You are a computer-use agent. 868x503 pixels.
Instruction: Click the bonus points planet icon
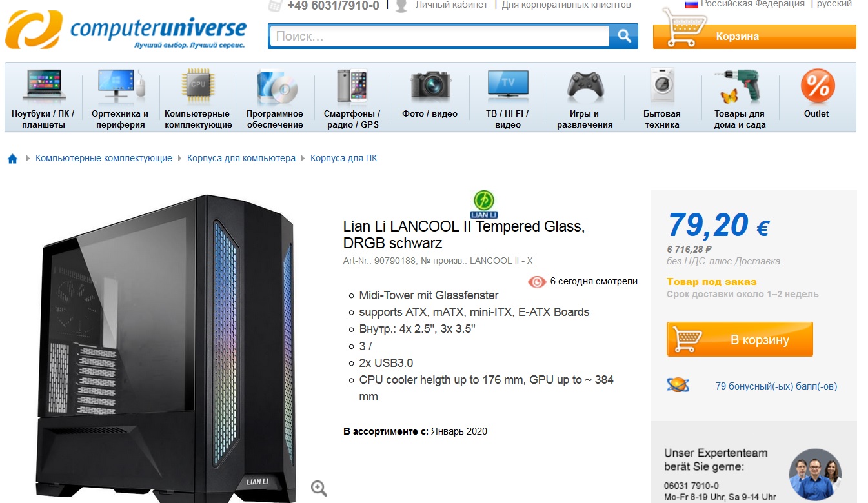click(678, 386)
